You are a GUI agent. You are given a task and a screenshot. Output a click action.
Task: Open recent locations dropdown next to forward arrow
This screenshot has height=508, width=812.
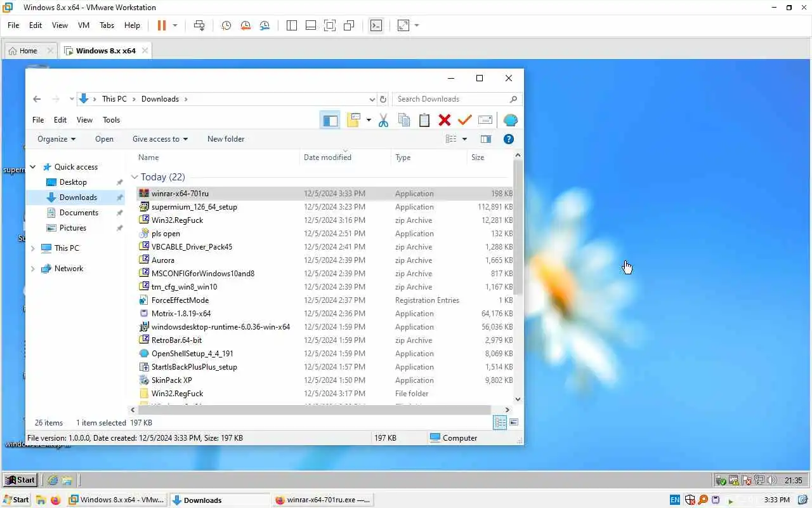(72, 99)
